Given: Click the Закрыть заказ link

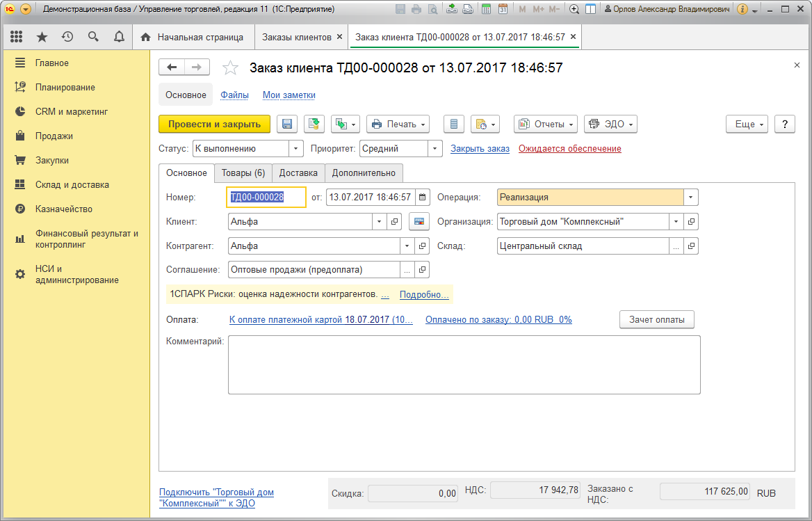Looking at the screenshot, I should [480, 149].
